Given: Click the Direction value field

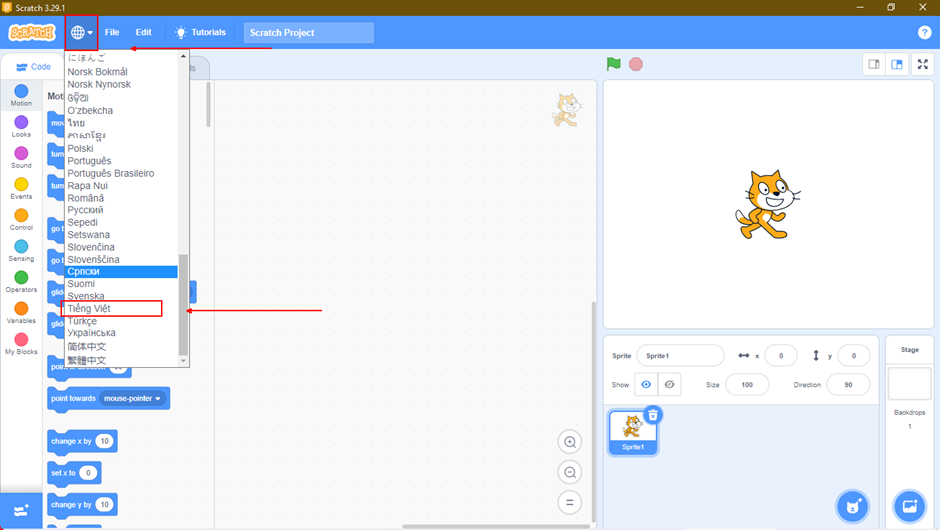Looking at the screenshot, I should point(848,384).
